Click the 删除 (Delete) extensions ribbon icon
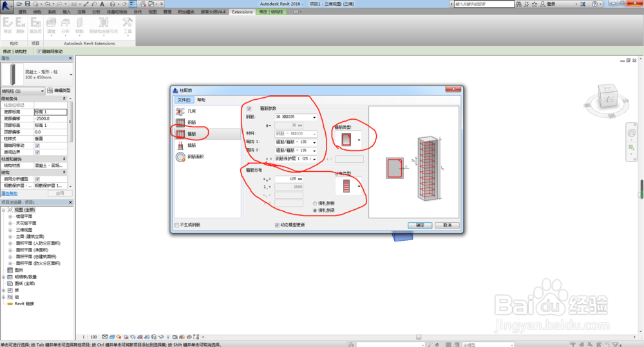 click(x=21, y=25)
